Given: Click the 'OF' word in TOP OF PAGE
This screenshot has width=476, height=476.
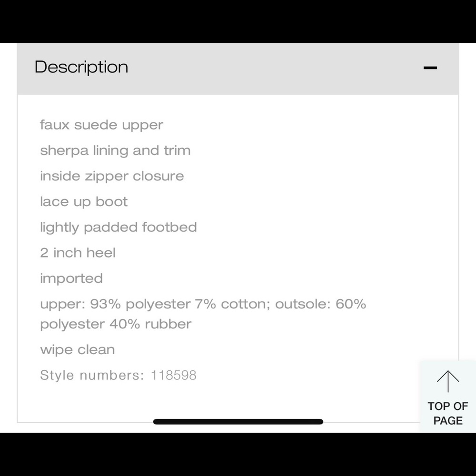Looking at the screenshot, I should pos(461,406).
